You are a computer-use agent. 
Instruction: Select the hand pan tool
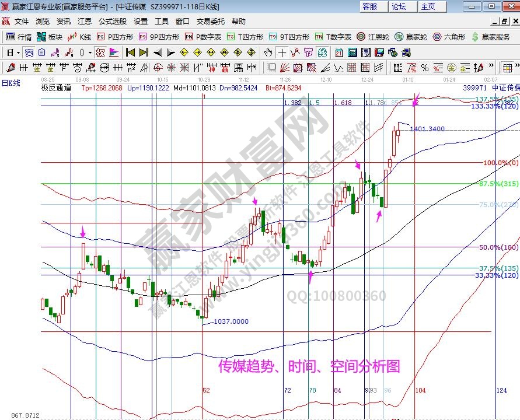[269, 52]
